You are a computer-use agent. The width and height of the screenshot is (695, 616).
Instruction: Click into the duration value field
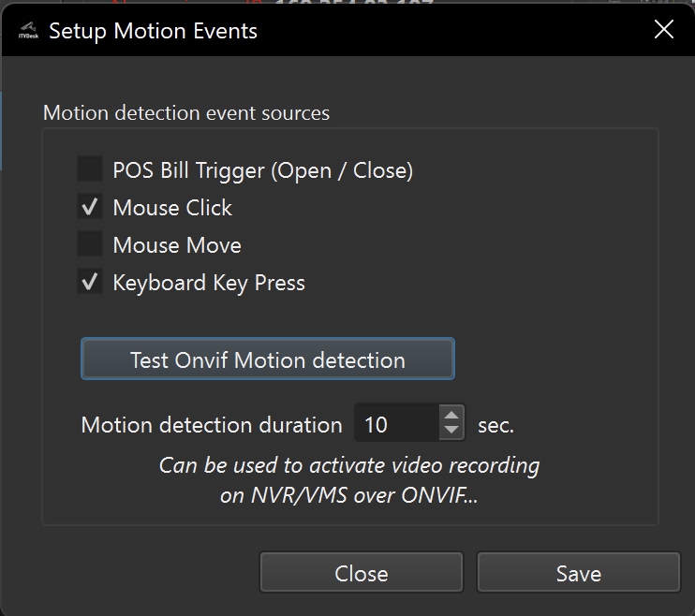(x=394, y=425)
